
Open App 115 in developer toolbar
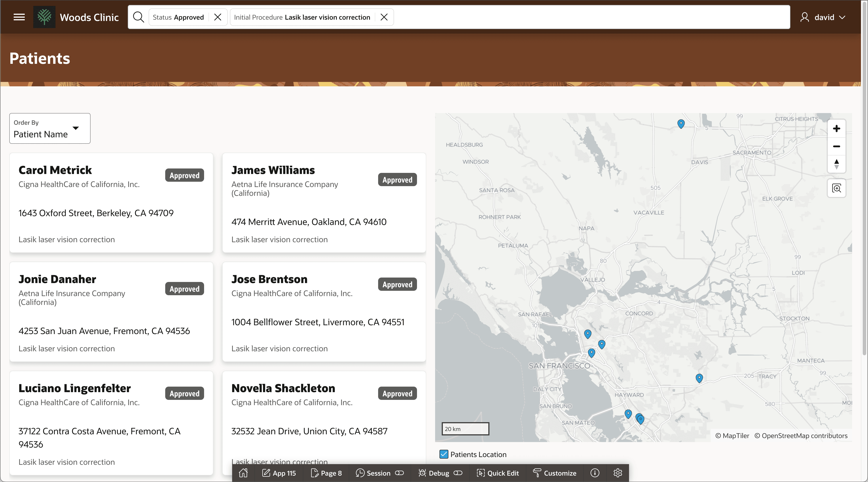(x=279, y=473)
